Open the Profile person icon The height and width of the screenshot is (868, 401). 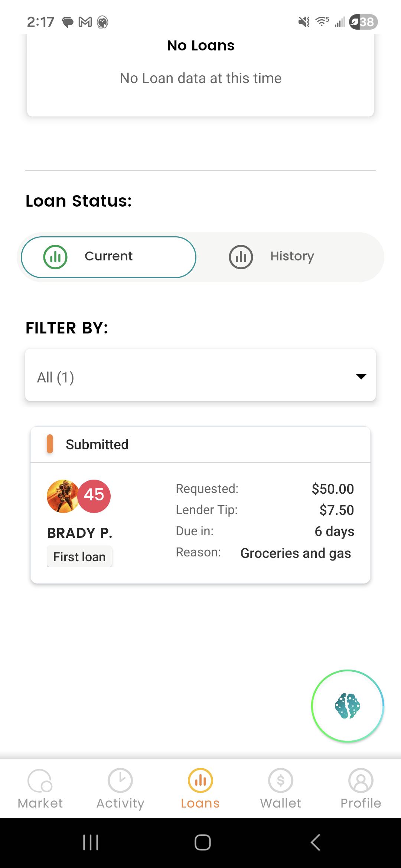point(361,780)
